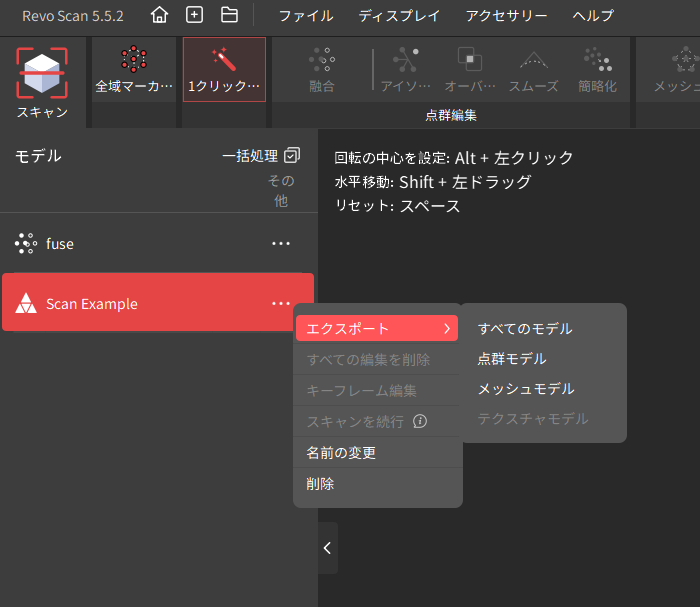Click the スムーズ smoothing tool

[533, 70]
